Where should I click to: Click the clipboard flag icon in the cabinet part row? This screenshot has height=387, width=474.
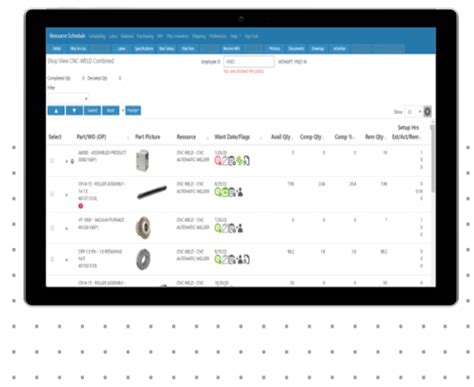pyautogui.click(x=232, y=161)
